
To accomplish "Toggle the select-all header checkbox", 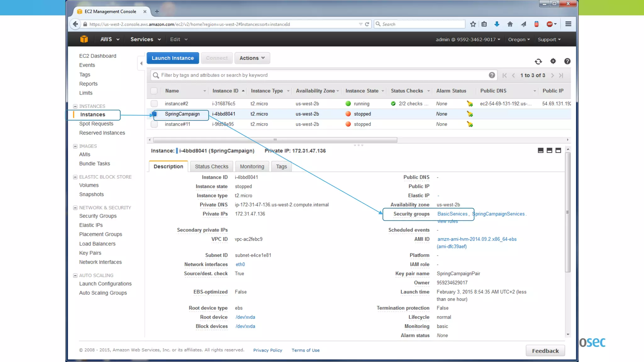I will click(x=154, y=91).
